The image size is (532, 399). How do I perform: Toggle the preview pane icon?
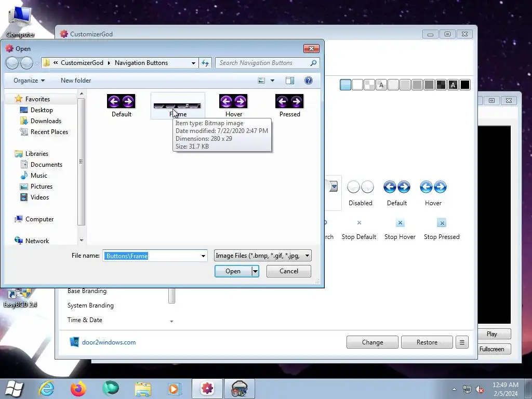click(x=290, y=81)
